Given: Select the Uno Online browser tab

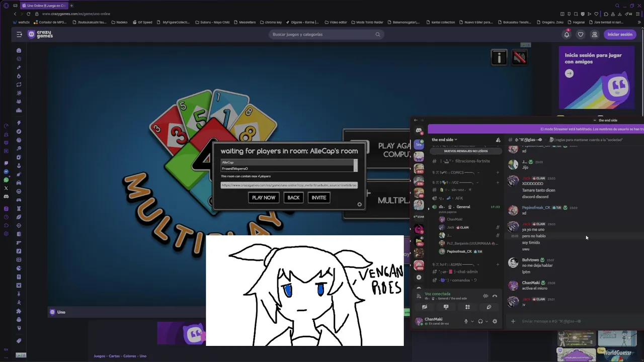Looking at the screenshot, I should coord(44,6).
